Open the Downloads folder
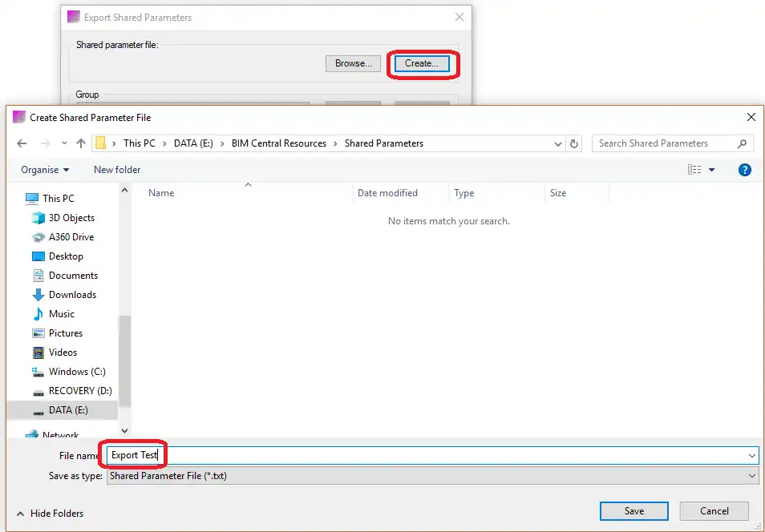This screenshot has width=765, height=532. 73,294
